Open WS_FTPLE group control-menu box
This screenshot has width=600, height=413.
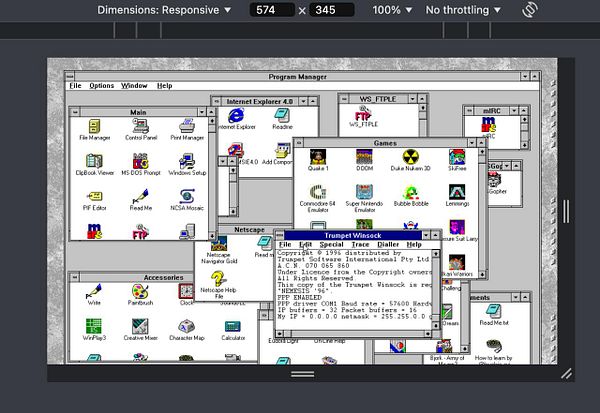coord(344,99)
